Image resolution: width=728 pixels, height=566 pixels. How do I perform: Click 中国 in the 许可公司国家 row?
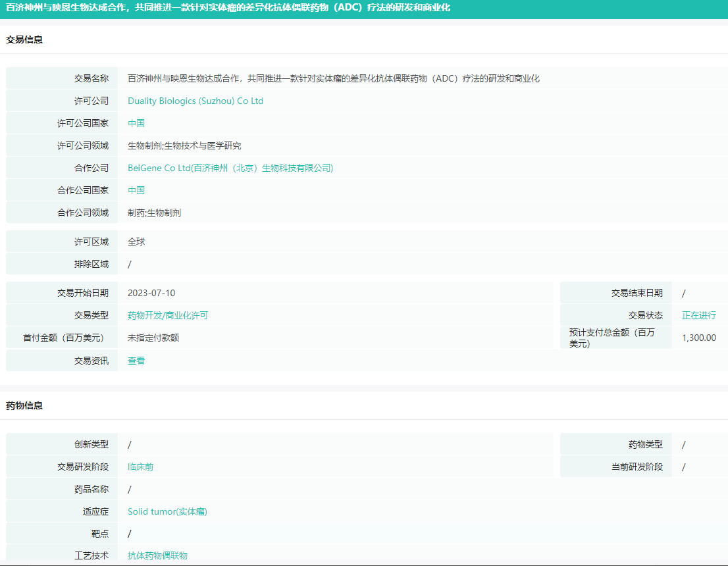coord(136,123)
